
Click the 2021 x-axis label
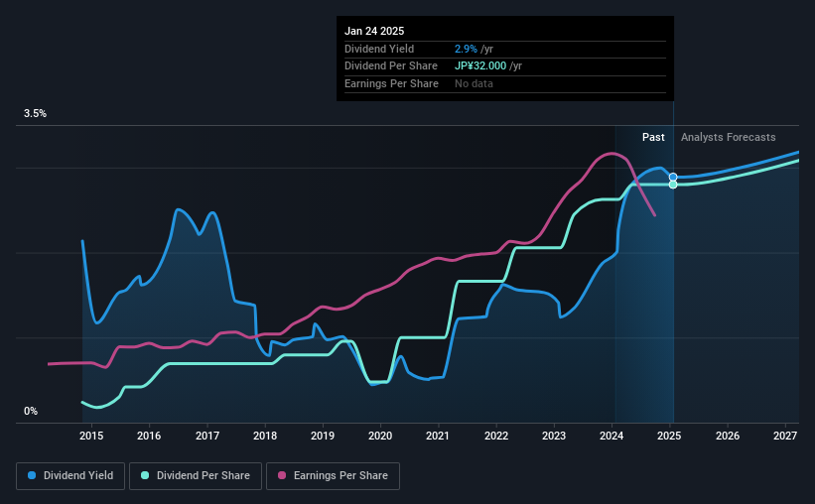click(x=438, y=436)
